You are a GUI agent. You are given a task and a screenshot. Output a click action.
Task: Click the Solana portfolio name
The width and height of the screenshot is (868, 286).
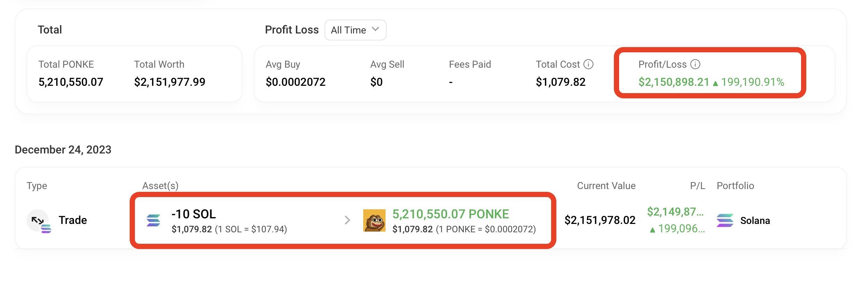tap(755, 220)
